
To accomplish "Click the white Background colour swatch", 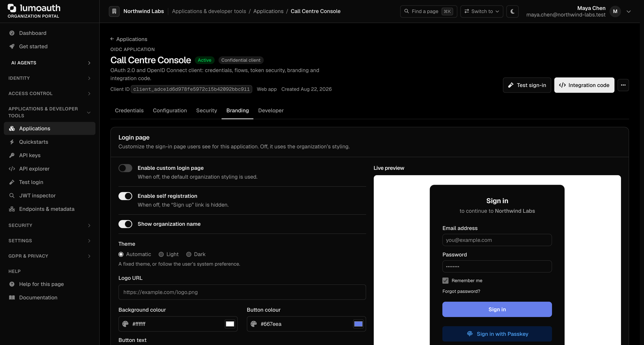I will (230, 324).
